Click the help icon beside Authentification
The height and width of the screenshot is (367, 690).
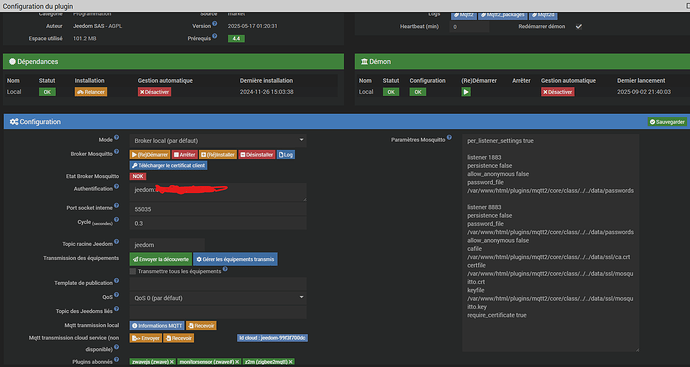117,186
